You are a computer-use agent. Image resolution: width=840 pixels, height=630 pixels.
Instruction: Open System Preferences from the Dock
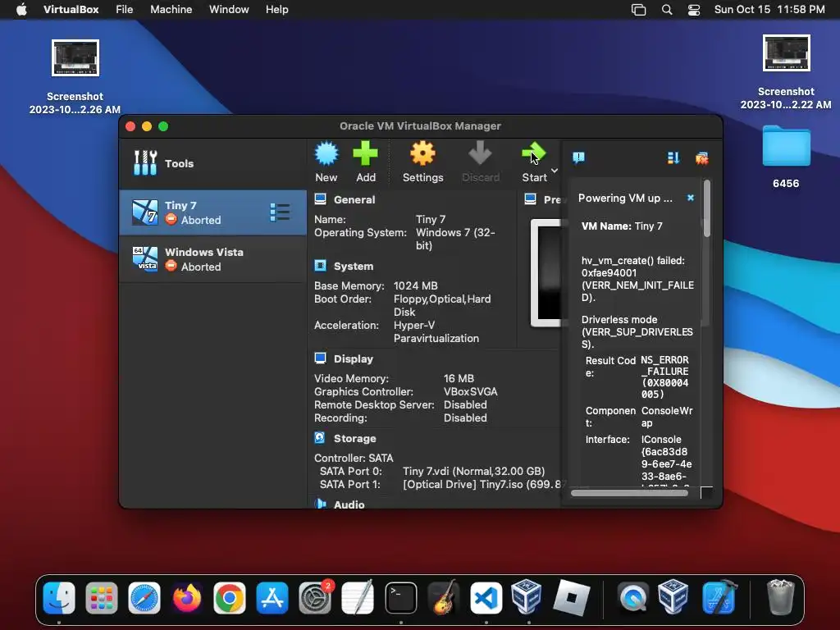pos(315,597)
